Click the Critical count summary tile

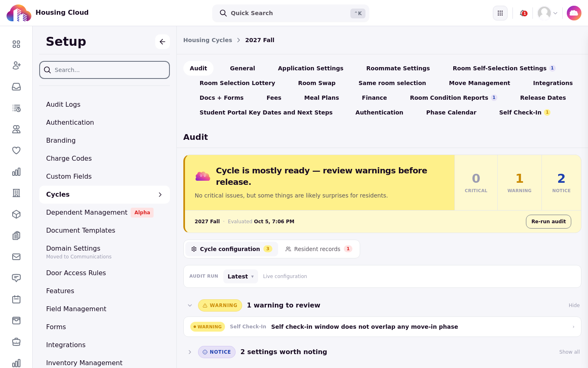tap(476, 183)
